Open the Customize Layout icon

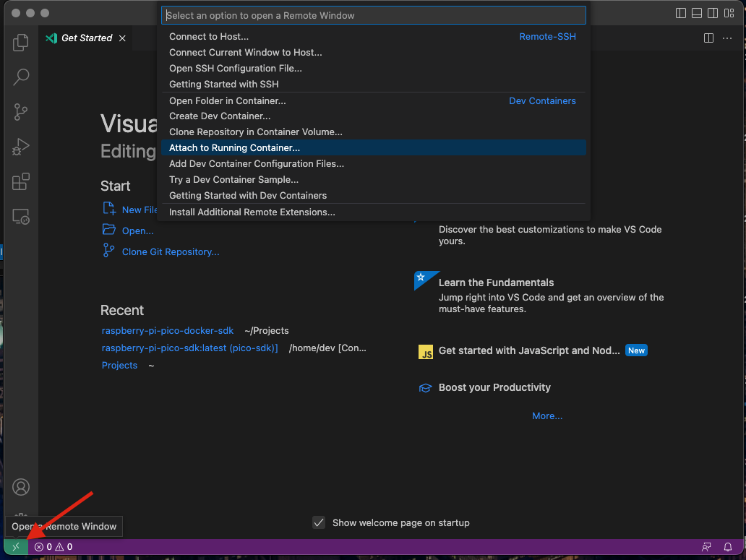point(729,13)
